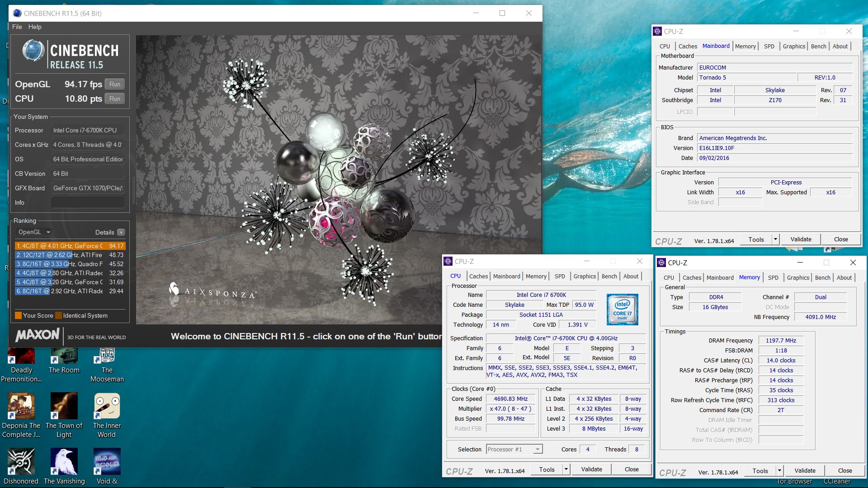Click the DRAM Frequency value 1197.7 MHz

coord(781,340)
